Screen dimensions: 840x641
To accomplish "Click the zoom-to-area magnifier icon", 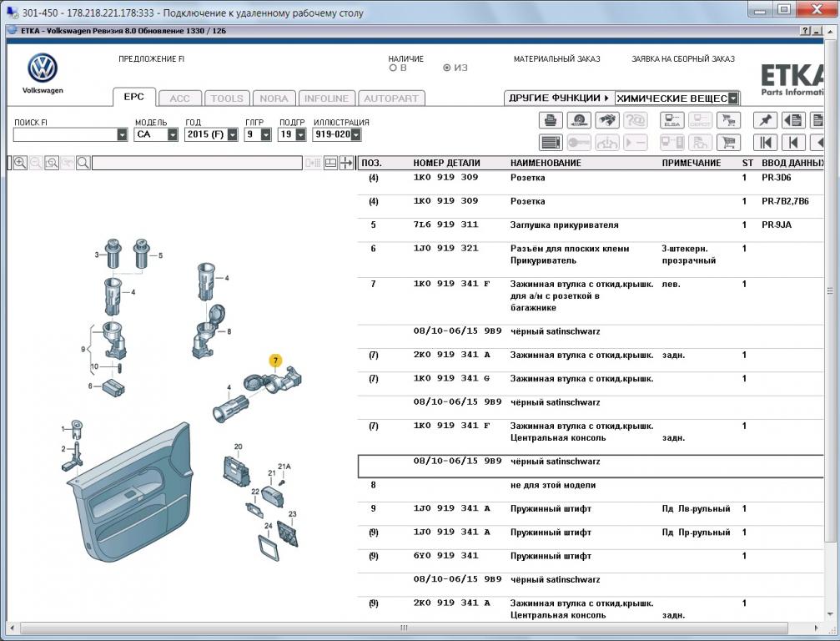I will tap(52, 163).
